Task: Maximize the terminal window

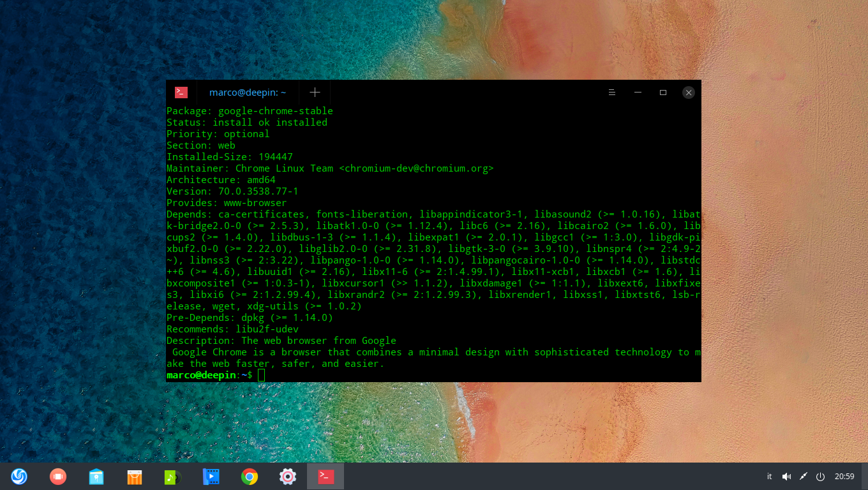Action: point(663,93)
